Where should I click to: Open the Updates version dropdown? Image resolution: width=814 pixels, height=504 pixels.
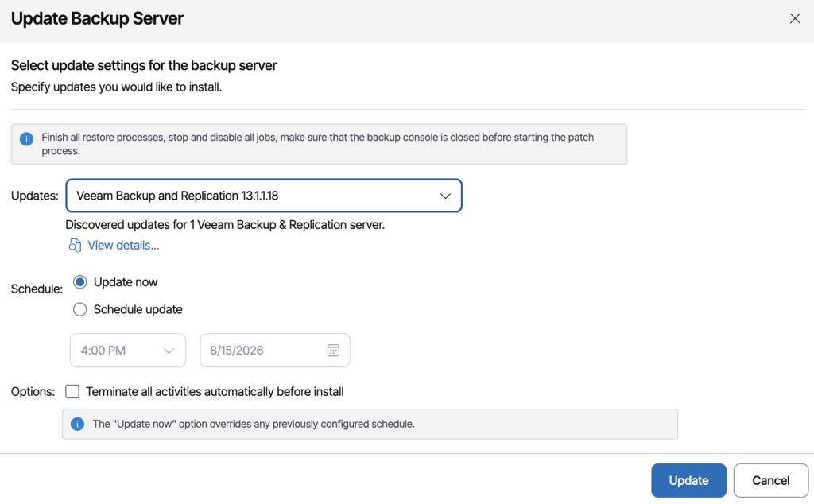click(264, 196)
